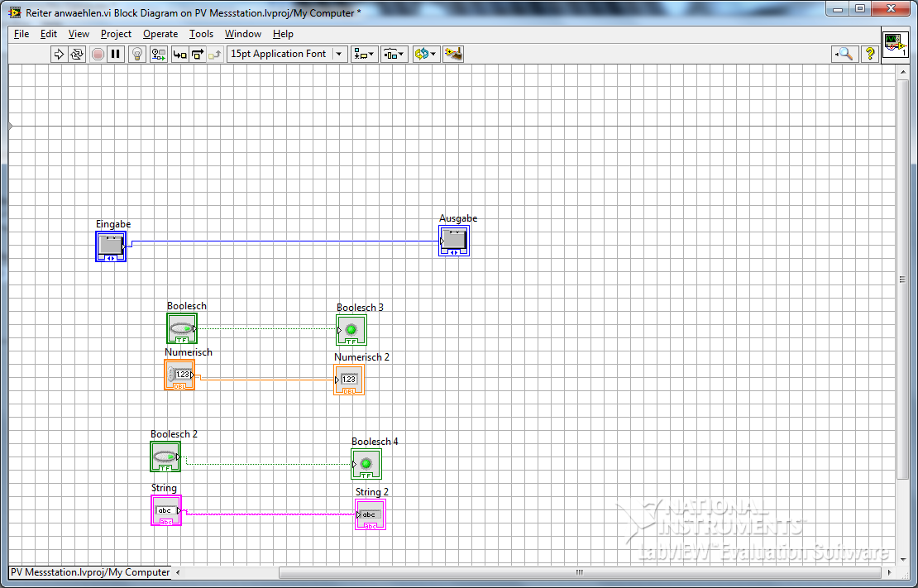Click the Pause button
Image resolution: width=918 pixels, height=588 pixels.
pyautogui.click(x=115, y=55)
